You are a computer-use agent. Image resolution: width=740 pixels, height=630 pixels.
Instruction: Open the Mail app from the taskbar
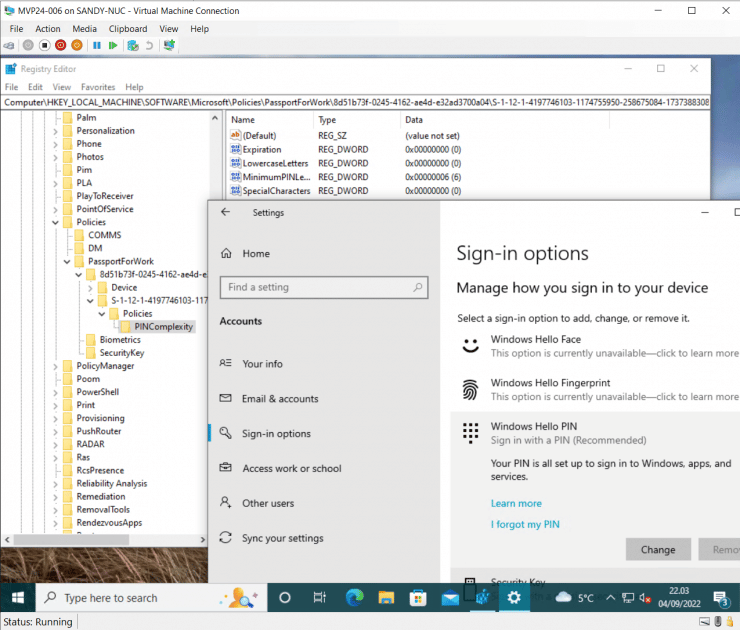[450, 598]
